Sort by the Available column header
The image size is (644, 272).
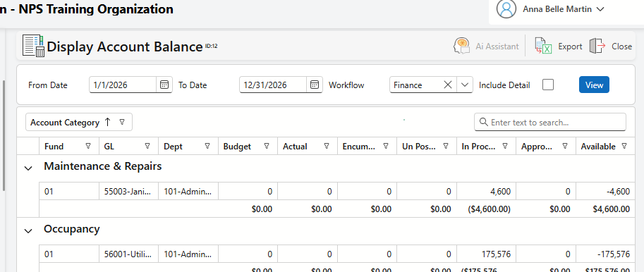coord(598,147)
